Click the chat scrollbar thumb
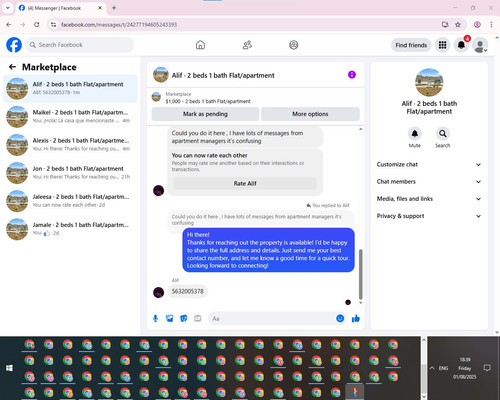Image resolution: width=500 pixels, height=400 pixels. [x=360, y=274]
